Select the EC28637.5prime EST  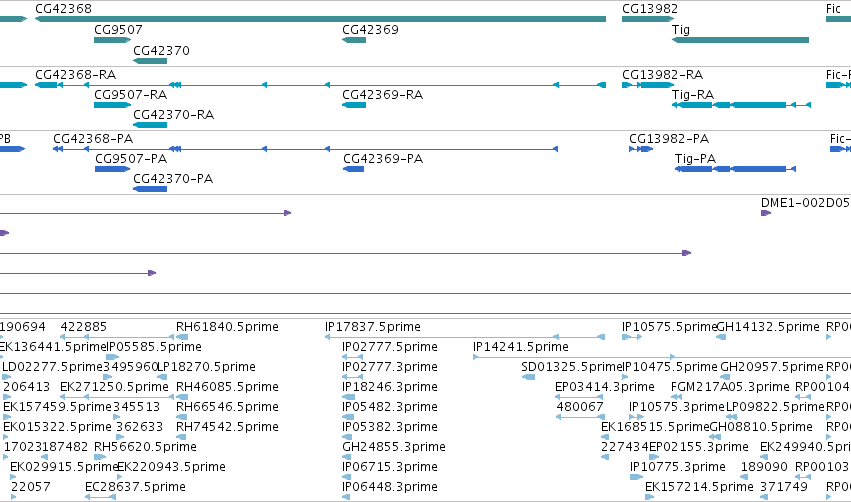[x=100, y=498]
